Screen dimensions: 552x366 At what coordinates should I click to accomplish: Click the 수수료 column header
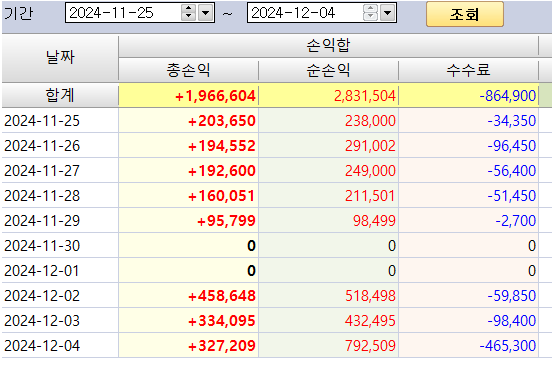(x=469, y=70)
